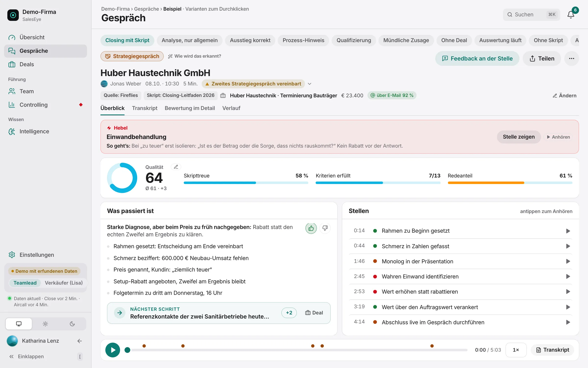The image size is (588, 368).
Task: Select the 'Ohne Deal' variant
Action: click(x=454, y=40)
